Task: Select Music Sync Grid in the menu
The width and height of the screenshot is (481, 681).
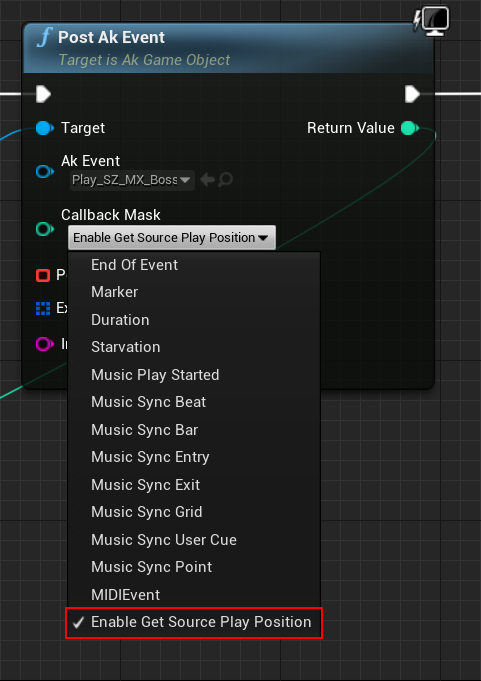Action: 194,512
